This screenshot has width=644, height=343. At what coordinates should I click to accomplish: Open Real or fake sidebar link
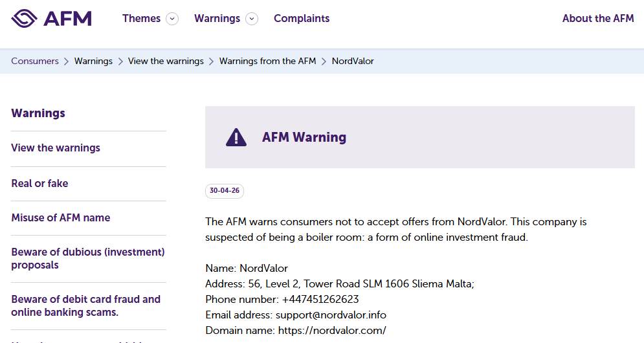tap(40, 183)
